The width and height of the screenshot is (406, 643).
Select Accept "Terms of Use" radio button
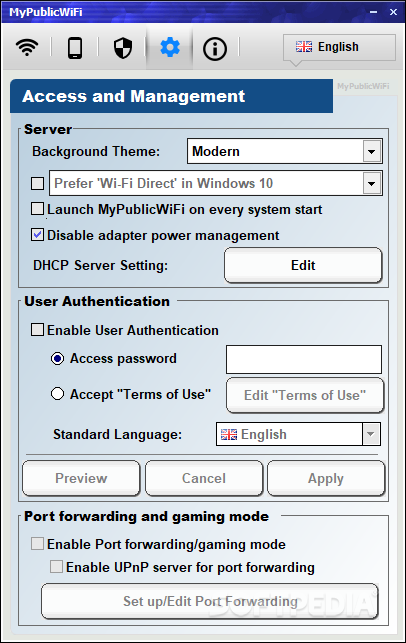[x=57, y=394]
